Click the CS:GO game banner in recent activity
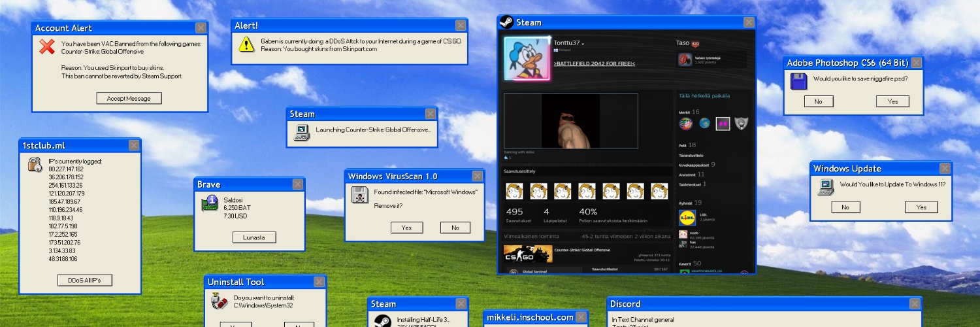The width and height of the screenshot is (980, 327). (x=527, y=254)
